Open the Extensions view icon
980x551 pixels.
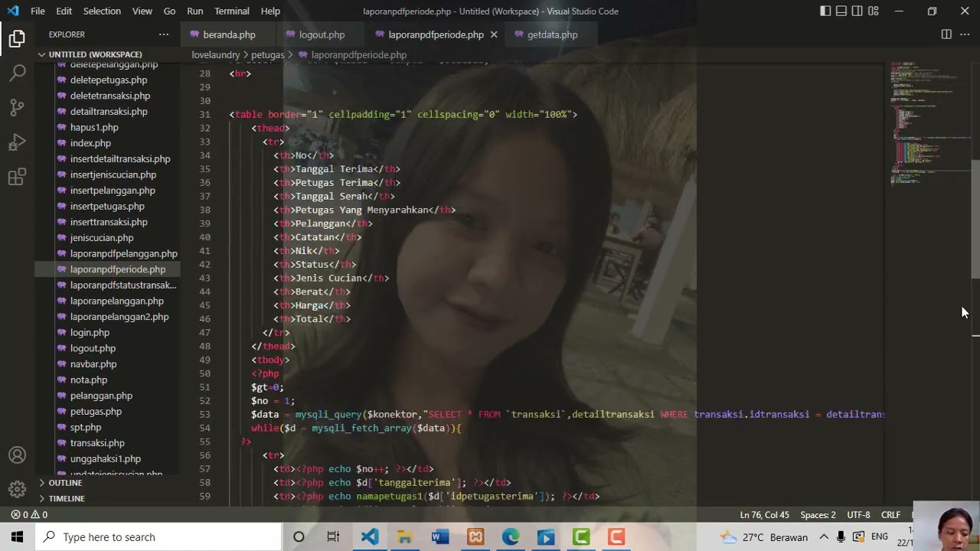[x=17, y=178]
